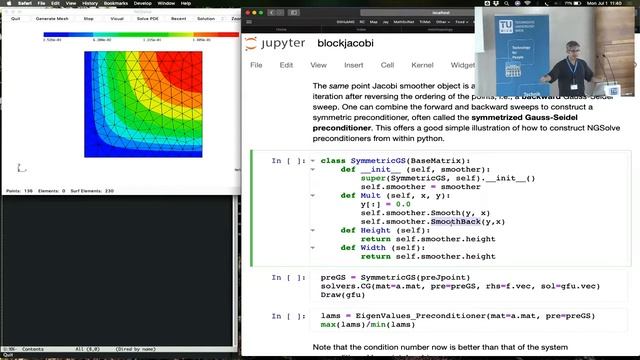This screenshot has height=360, width=640.
Task: Click the Visual button in Netgen
Action: click(x=117, y=19)
